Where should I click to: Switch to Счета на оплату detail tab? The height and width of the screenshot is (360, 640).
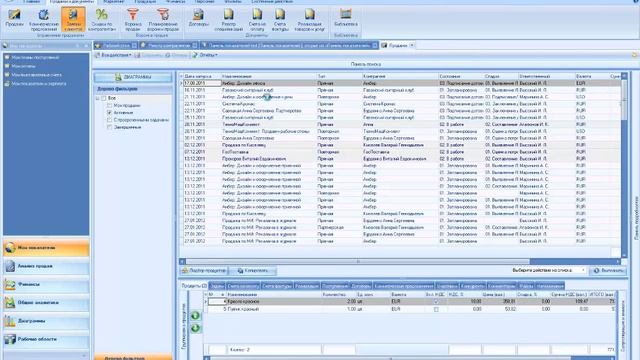coord(243,286)
